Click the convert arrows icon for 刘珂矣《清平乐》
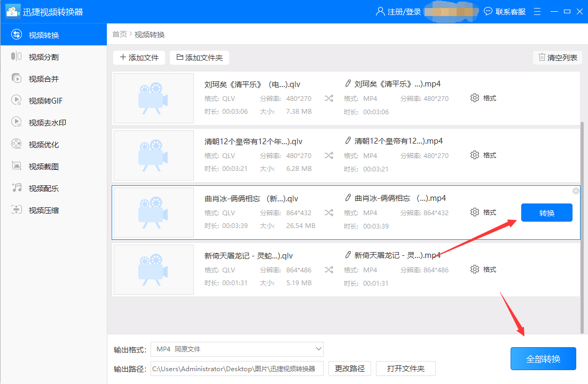This screenshot has height=384, width=588. [x=329, y=98]
